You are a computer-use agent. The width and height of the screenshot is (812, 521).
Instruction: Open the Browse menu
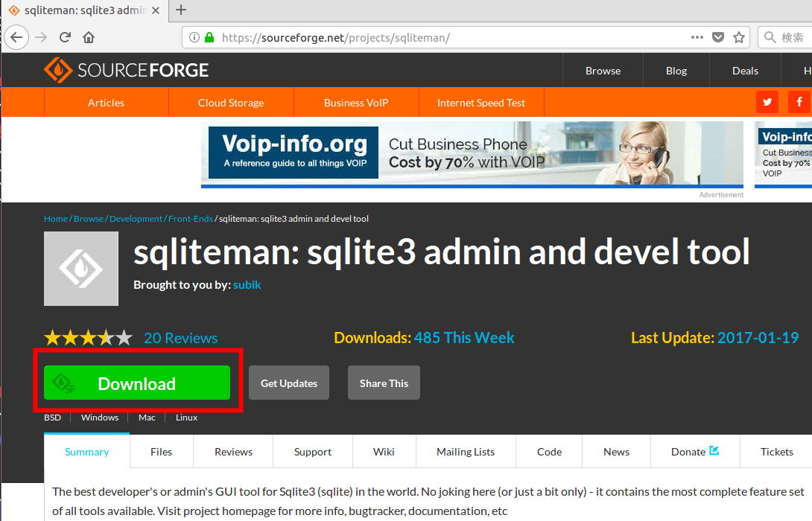pos(603,71)
